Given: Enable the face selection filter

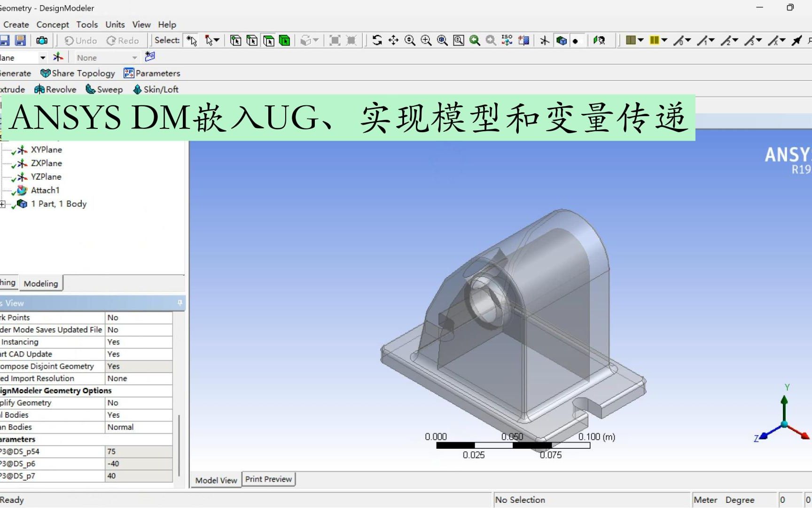Looking at the screenshot, I should point(269,41).
